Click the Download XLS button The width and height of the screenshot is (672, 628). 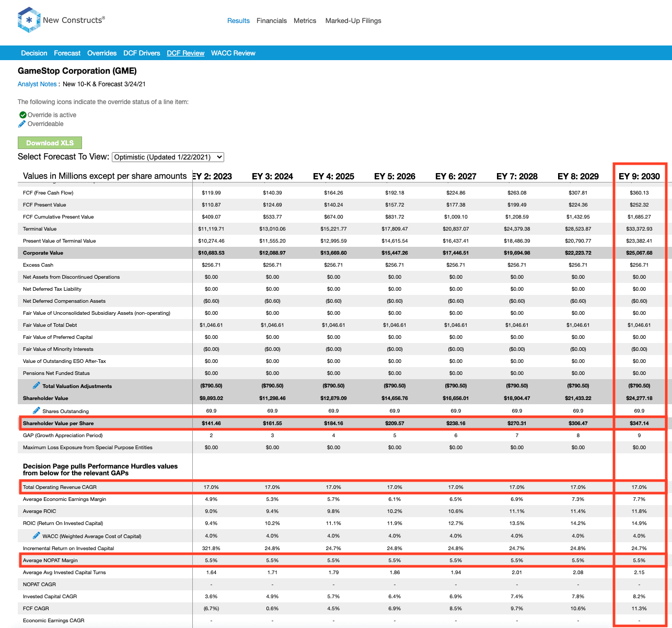tap(50, 143)
